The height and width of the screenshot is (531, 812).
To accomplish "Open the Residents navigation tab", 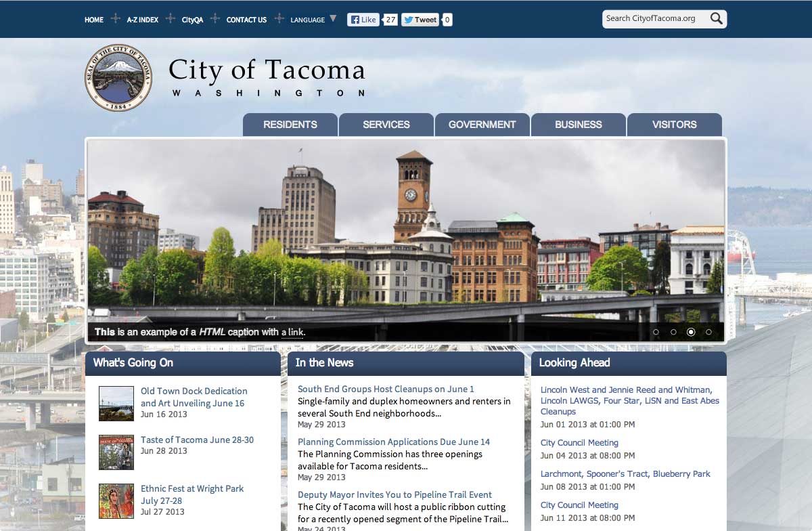I will (290, 125).
